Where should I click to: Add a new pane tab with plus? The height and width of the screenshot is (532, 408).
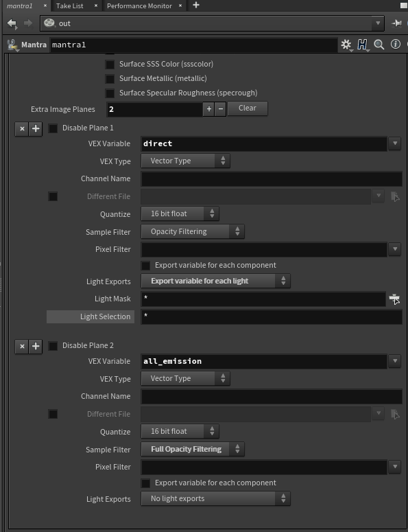196,5
